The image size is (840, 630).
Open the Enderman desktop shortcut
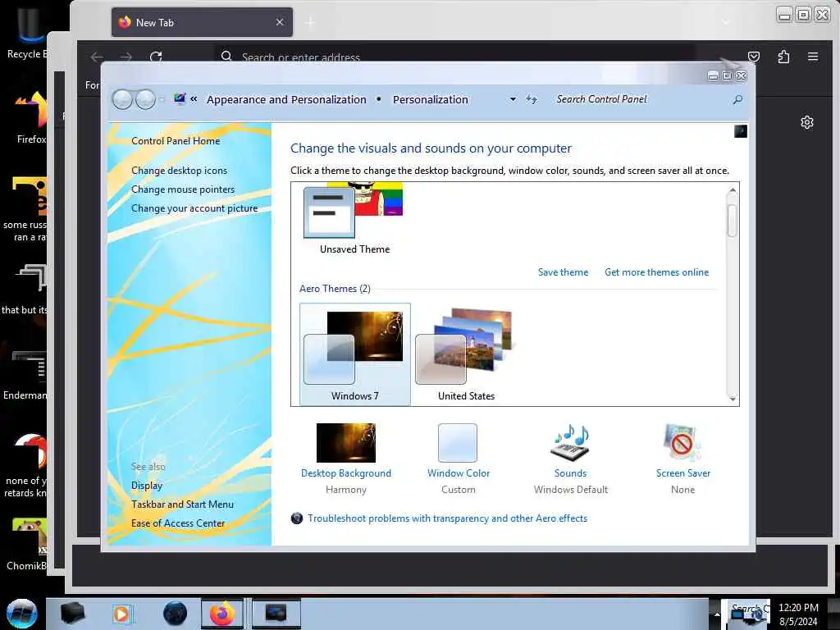25,374
